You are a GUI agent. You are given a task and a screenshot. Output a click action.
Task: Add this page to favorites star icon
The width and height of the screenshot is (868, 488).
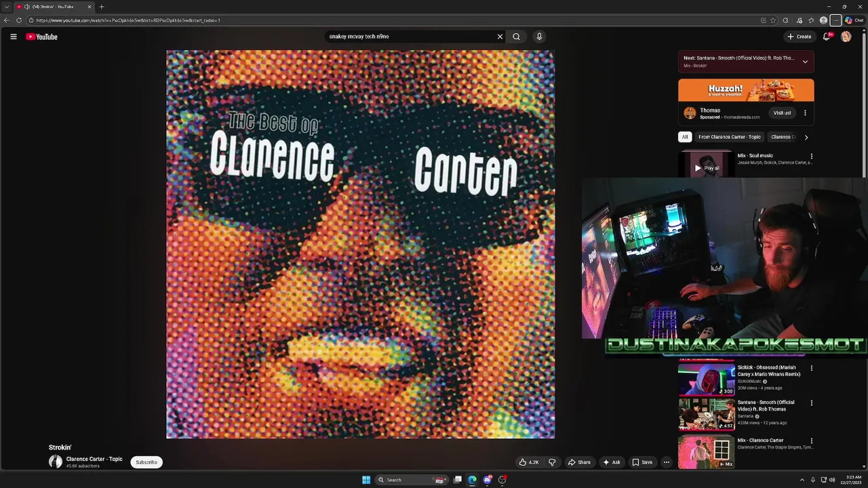tap(773, 20)
